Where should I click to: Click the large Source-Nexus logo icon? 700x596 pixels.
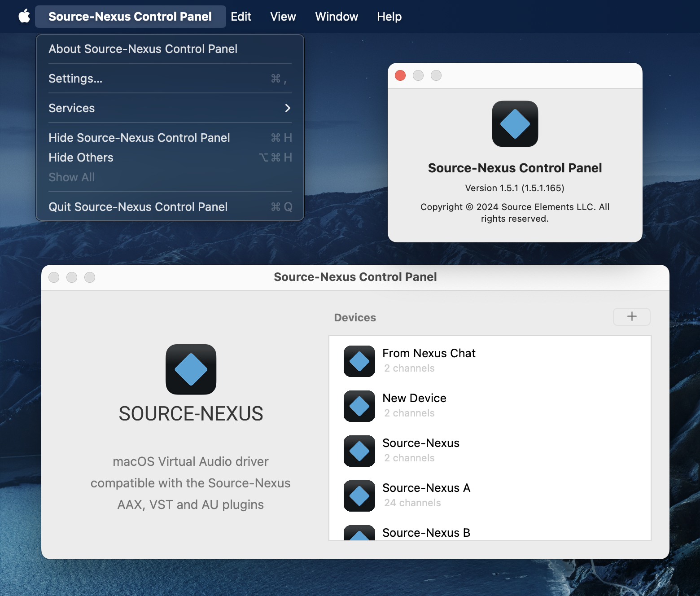[x=191, y=369]
